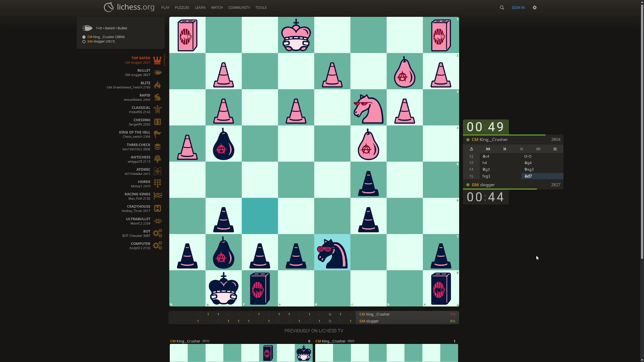Click the microscope analysis icon above move list
Viewport: 644px width, 362px height.
(x=472, y=149)
